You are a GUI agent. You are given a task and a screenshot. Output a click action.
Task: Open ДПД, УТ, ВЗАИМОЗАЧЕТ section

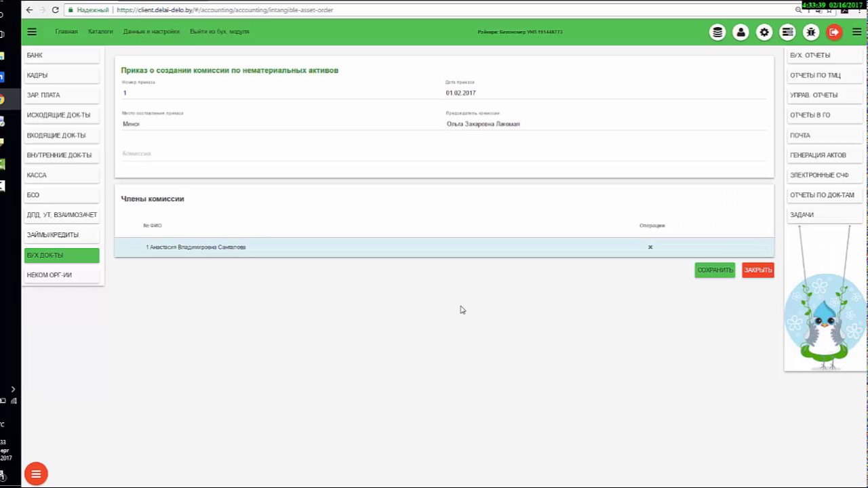(62, 215)
